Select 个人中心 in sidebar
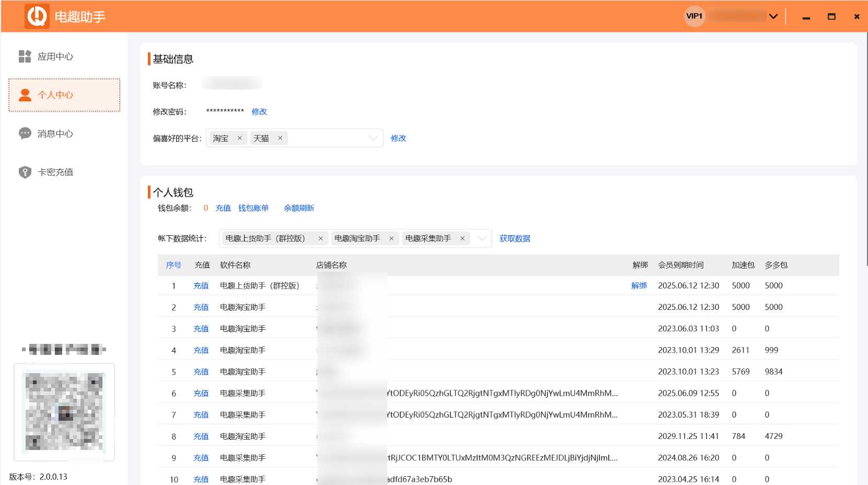This screenshot has width=868, height=485. pyautogui.click(x=64, y=95)
